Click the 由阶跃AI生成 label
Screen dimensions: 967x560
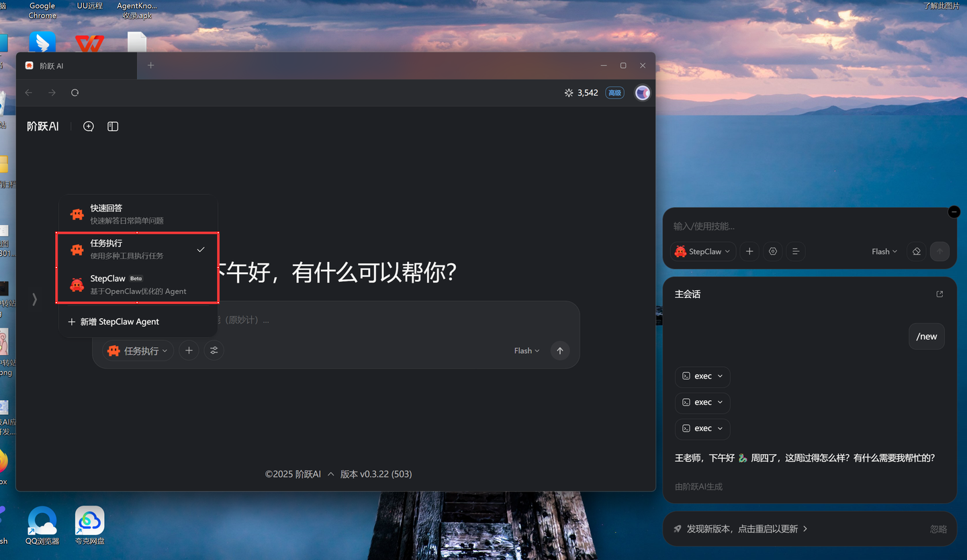(698, 486)
